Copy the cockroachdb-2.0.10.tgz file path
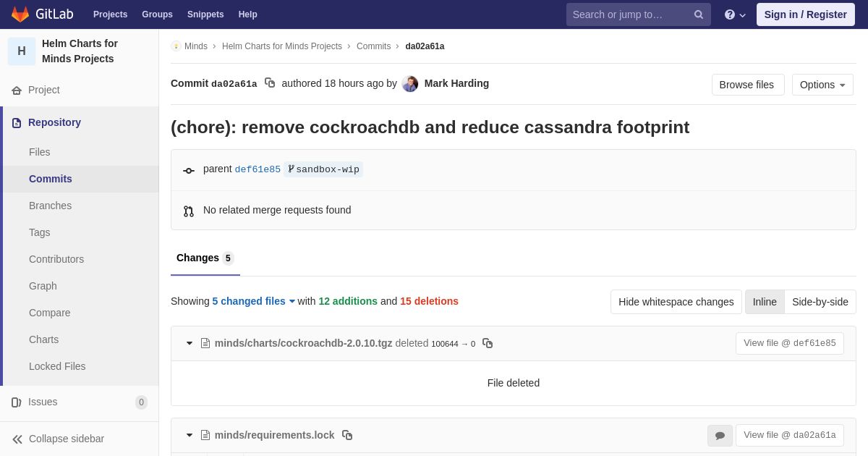Screen dimensions: 868x456 tap(488, 343)
